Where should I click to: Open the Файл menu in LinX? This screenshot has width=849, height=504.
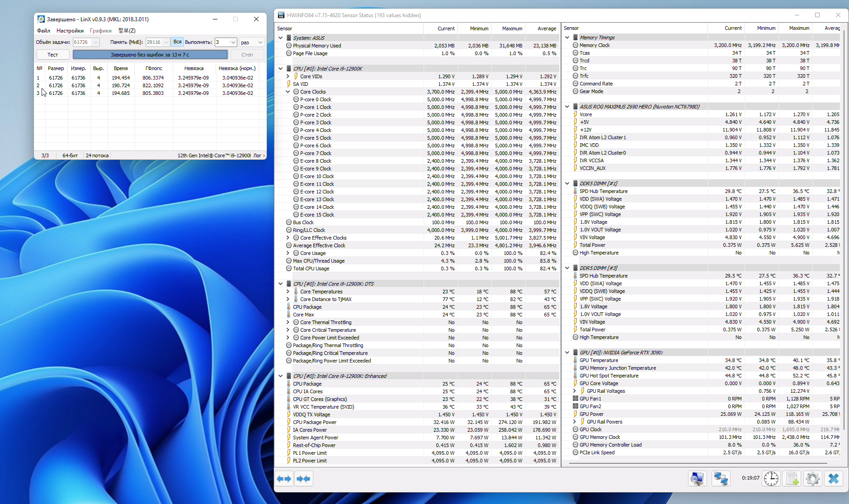(x=44, y=31)
